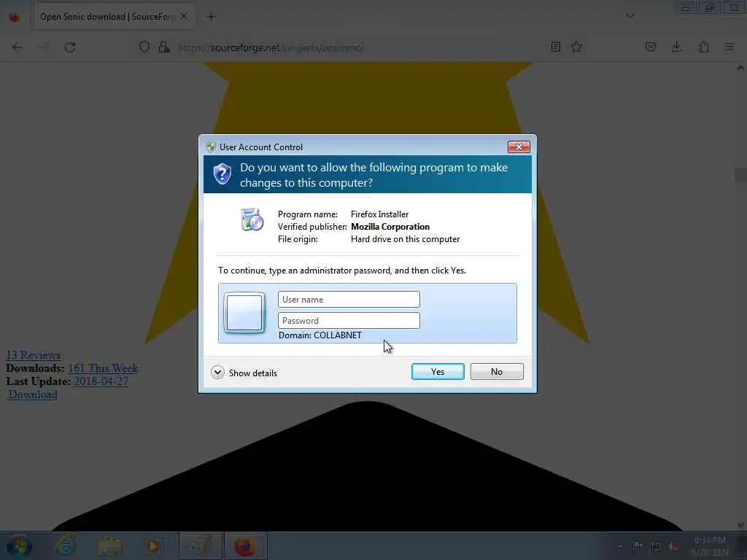Open Firefox hamburger menu
The image size is (747, 560).
pyautogui.click(x=729, y=47)
